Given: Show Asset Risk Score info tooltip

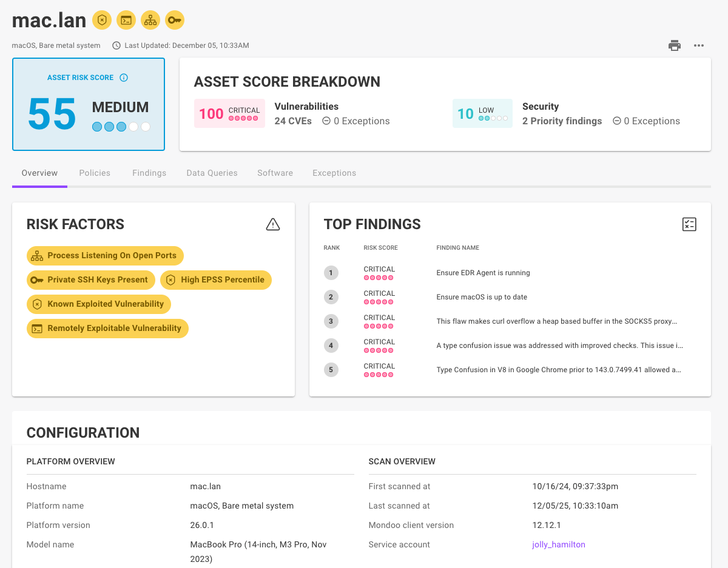Looking at the screenshot, I should click(x=124, y=78).
